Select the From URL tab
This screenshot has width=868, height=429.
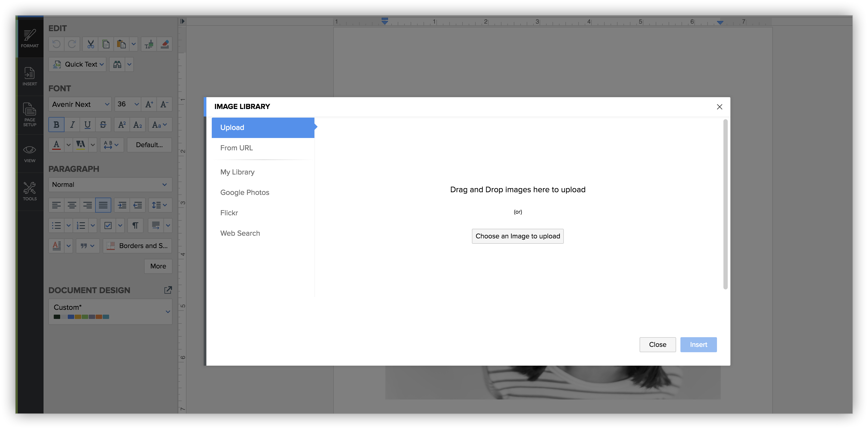(236, 148)
